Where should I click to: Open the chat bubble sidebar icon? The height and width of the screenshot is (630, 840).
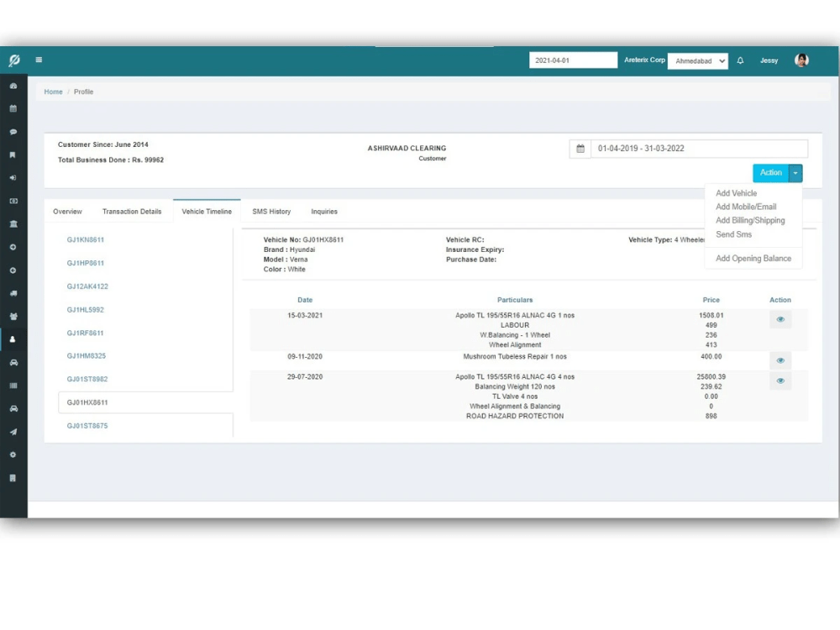coord(13,132)
